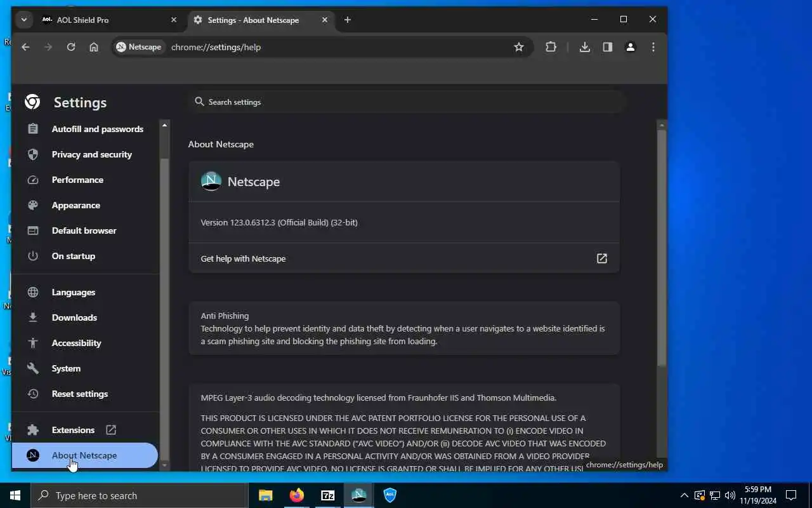Click the Performance gauge icon
The width and height of the screenshot is (812, 508).
[x=33, y=180]
